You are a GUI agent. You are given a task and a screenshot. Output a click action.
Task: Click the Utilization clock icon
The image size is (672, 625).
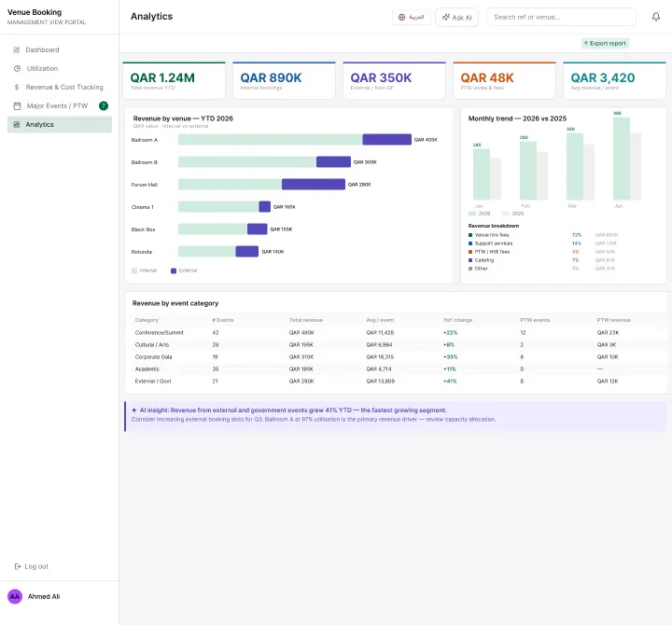(17, 68)
